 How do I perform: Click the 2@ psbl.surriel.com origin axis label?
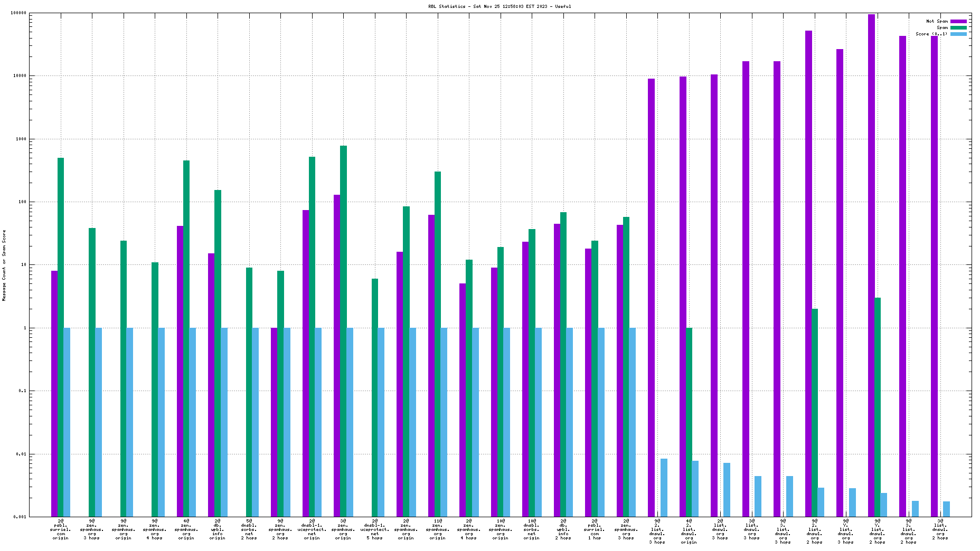pos(61,529)
